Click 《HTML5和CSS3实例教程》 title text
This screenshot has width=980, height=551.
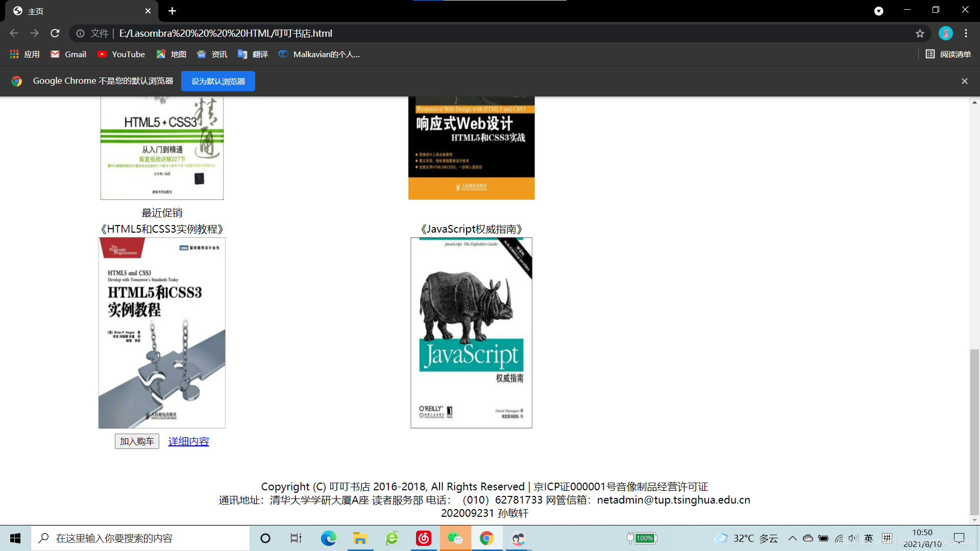(x=162, y=229)
